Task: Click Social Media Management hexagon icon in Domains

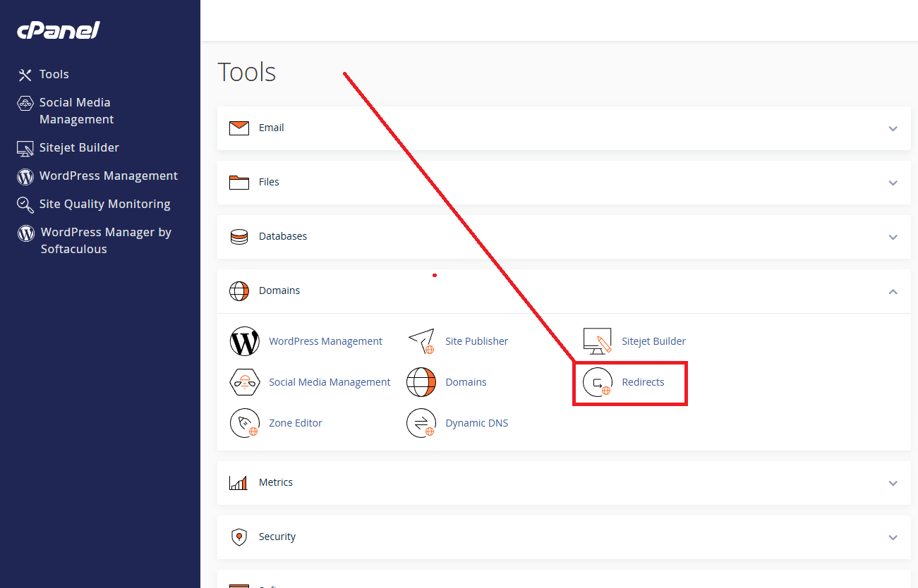Action: tap(245, 382)
